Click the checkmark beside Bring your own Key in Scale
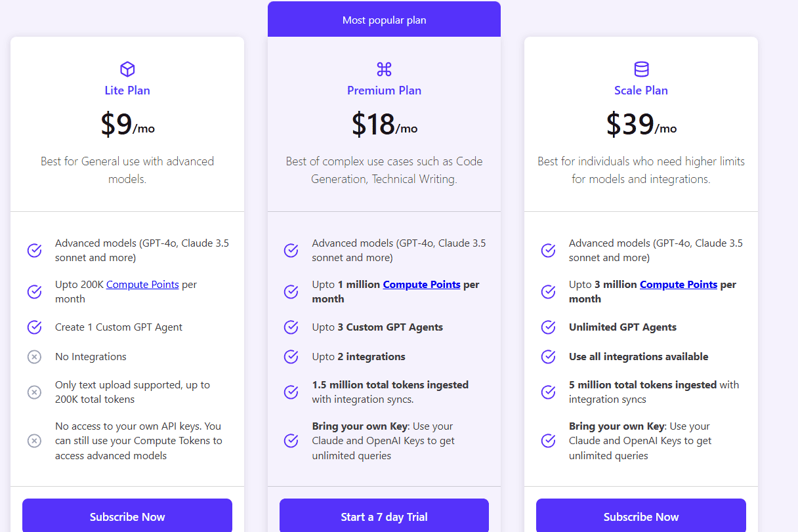The image size is (798, 532). pos(548,440)
